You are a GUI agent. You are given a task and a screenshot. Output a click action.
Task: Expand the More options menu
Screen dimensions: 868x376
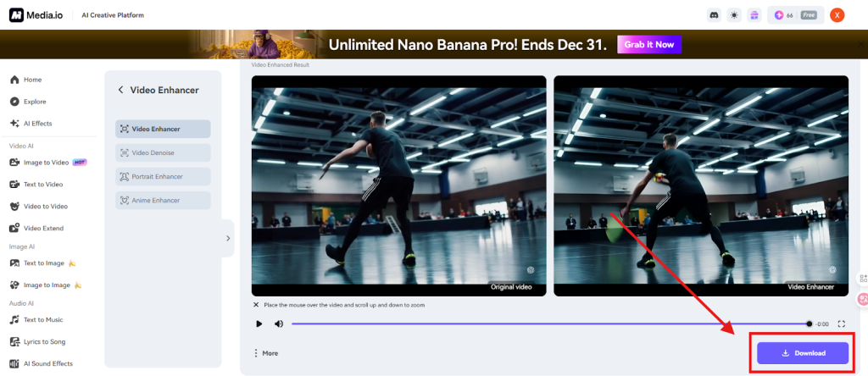265,353
